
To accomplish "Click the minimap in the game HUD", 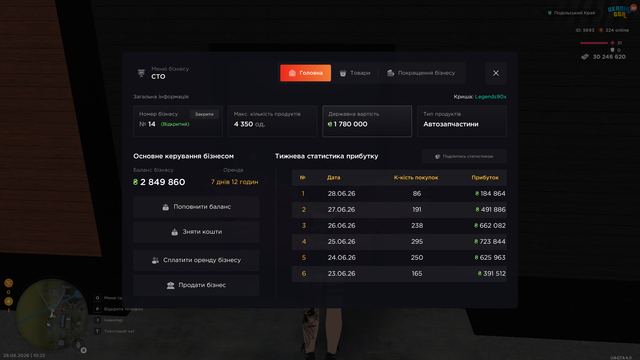I will pos(52,314).
